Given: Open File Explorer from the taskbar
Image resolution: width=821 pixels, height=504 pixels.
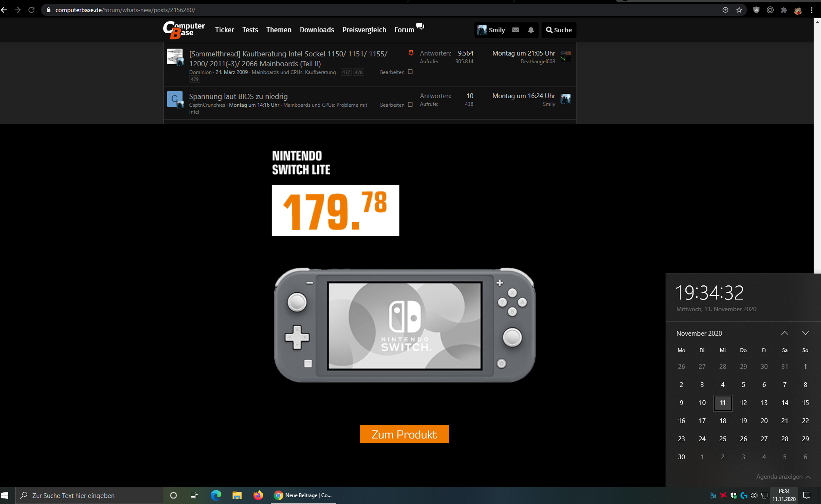Looking at the screenshot, I should pyautogui.click(x=237, y=495).
